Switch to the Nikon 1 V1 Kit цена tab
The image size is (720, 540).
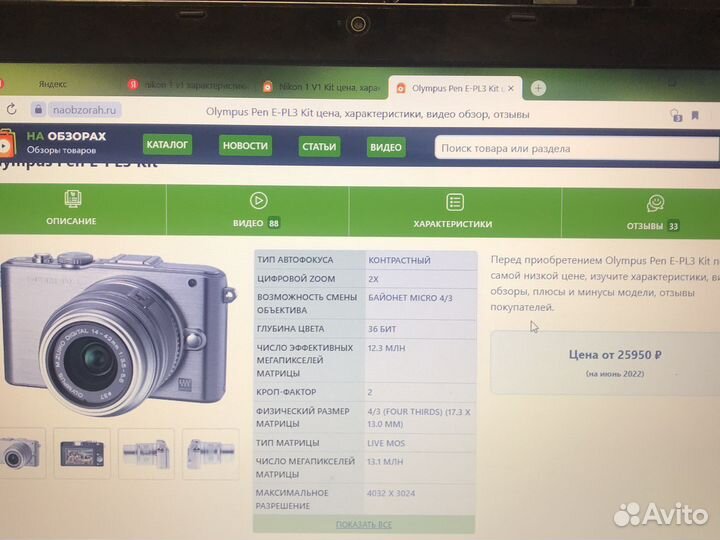(321, 87)
